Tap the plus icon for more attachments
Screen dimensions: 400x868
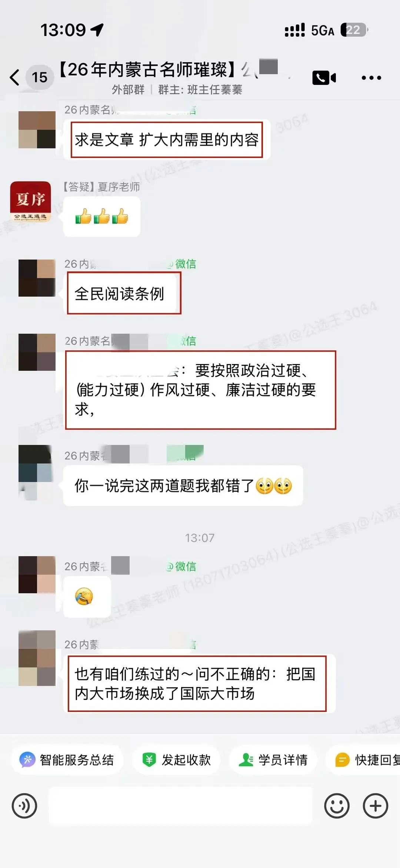tap(375, 806)
